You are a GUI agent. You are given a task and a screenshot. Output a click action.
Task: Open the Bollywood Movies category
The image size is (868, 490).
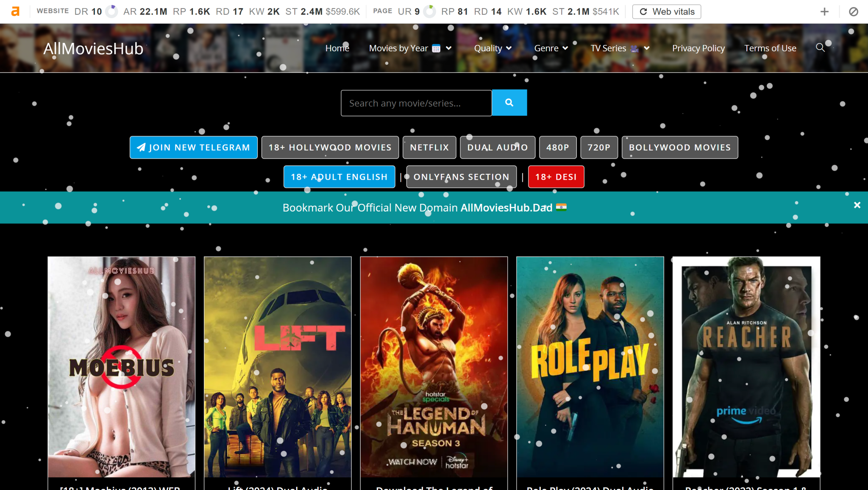[680, 147]
